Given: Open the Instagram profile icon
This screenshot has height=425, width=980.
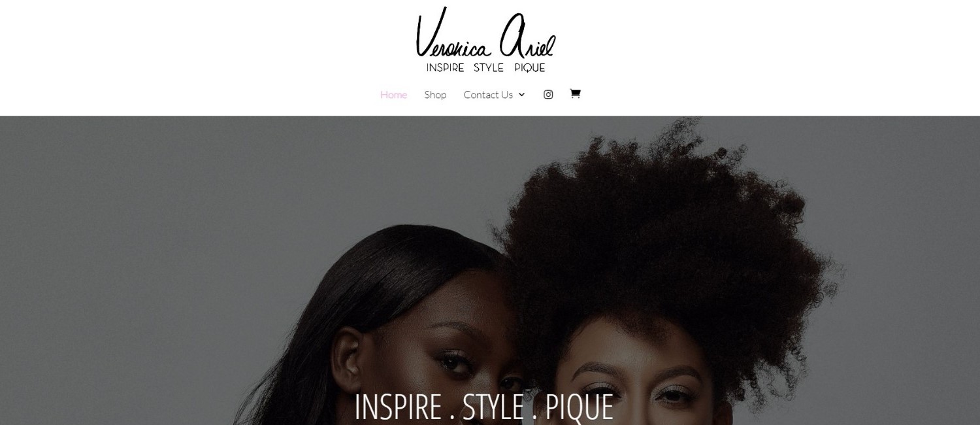Looking at the screenshot, I should click(x=548, y=94).
